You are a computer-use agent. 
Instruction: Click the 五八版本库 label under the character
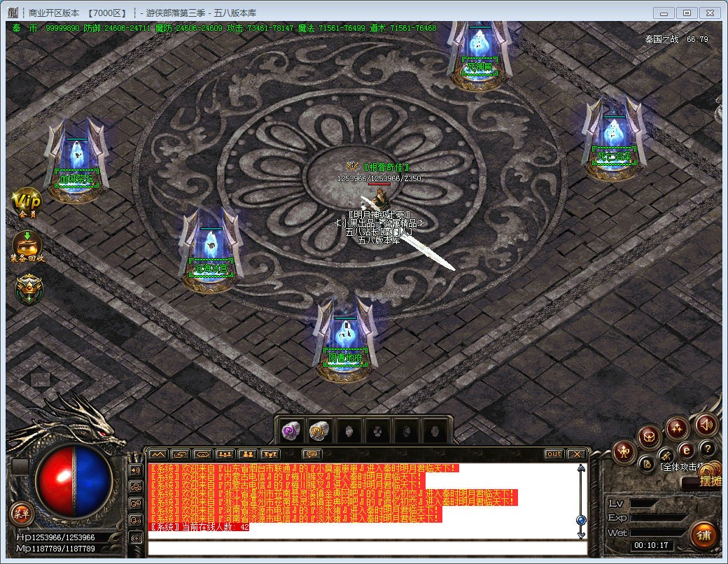click(x=379, y=240)
